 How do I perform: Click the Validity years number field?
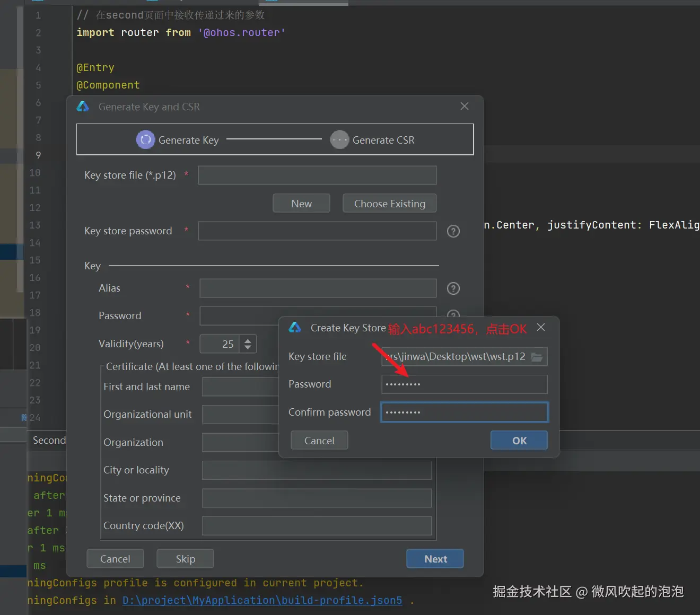pos(220,344)
